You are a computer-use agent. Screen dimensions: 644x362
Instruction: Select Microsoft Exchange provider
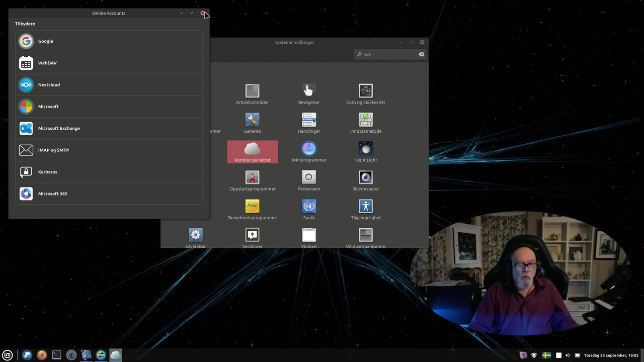pyautogui.click(x=109, y=128)
